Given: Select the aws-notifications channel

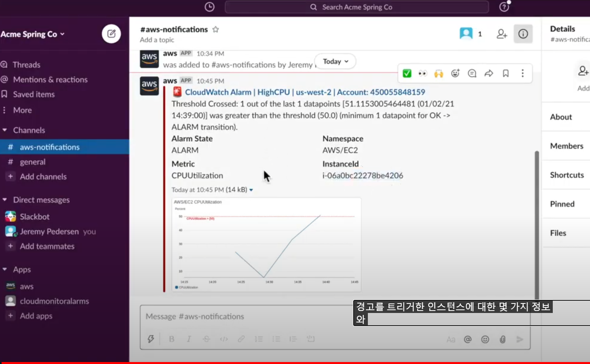Looking at the screenshot, I should click(65, 147).
